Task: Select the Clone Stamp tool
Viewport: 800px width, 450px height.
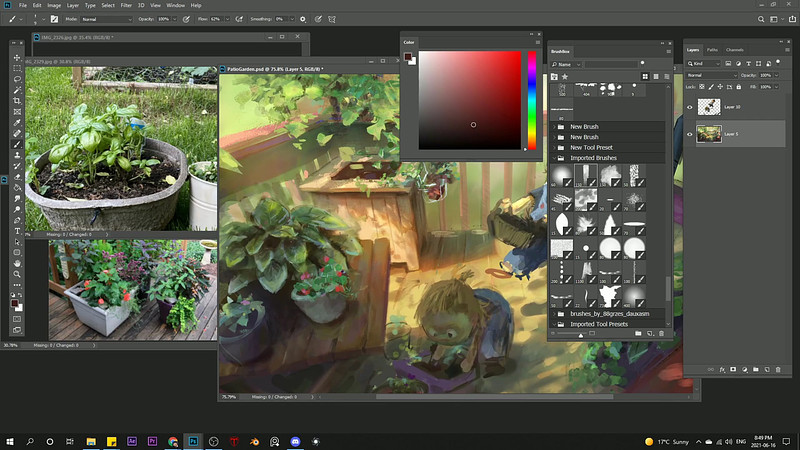Action: coord(17,155)
